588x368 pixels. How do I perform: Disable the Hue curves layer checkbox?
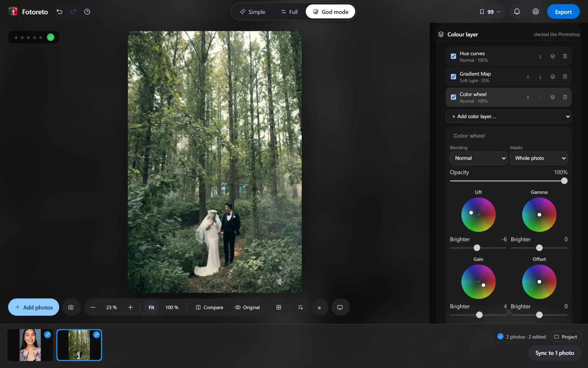pyautogui.click(x=453, y=56)
